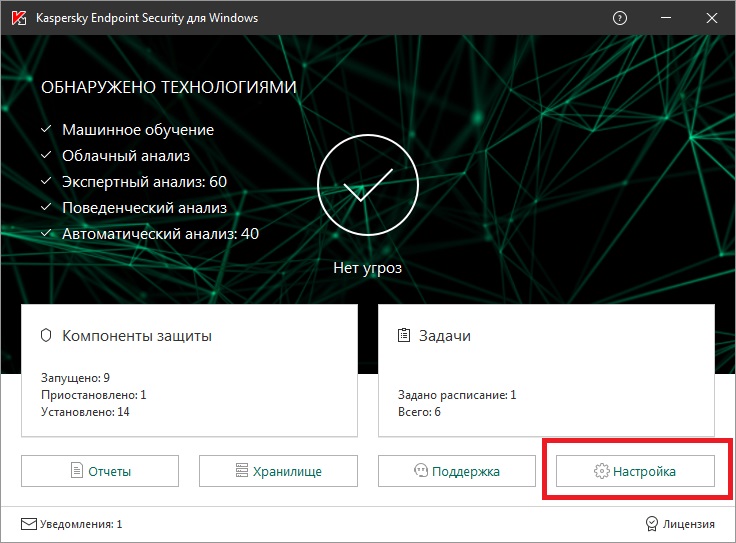Click the Запущено: 9 text
The width and height of the screenshot is (736, 543).
(75, 378)
